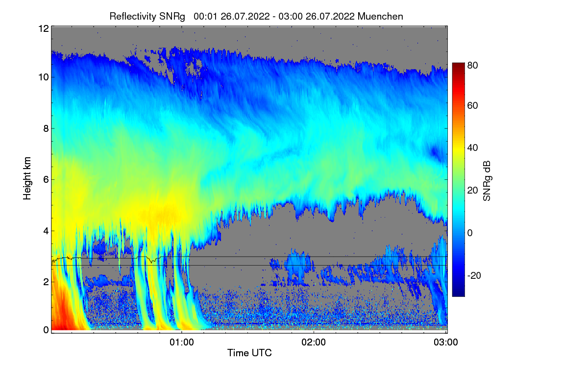Click the colorbar value 60
The height and width of the screenshot is (392, 588).
click(x=473, y=105)
